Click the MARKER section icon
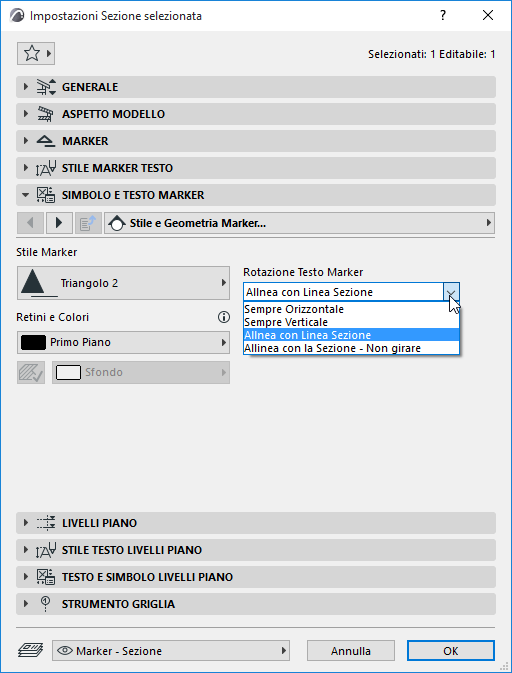The image size is (512, 673). 45,141
